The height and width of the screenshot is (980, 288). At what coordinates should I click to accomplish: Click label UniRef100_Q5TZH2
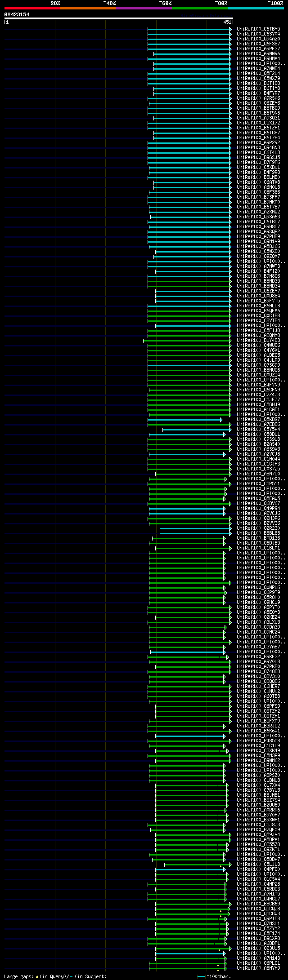[258, 711]
